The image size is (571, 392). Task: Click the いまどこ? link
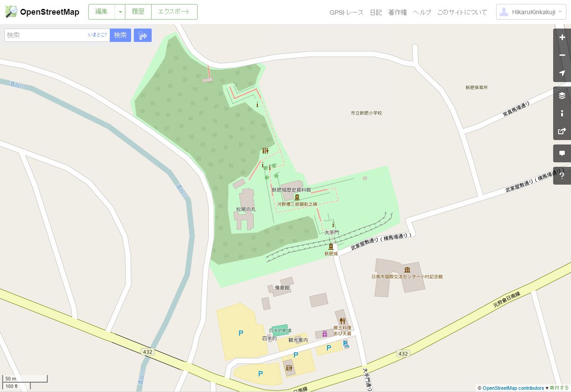98,35
